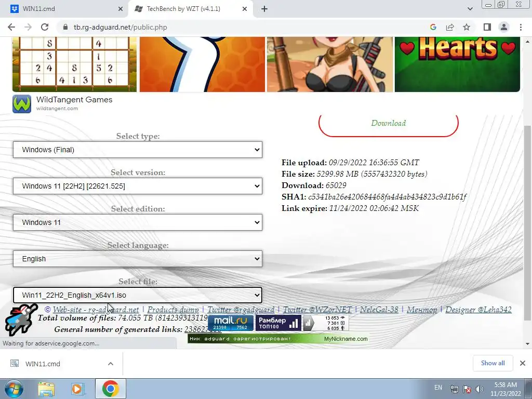Close the TechBench by WZT tab

pyautogui.click(x=245, y=9)
